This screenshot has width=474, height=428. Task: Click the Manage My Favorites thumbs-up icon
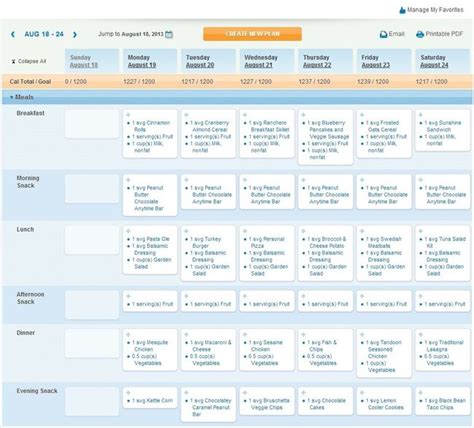(x=402, y=10)
